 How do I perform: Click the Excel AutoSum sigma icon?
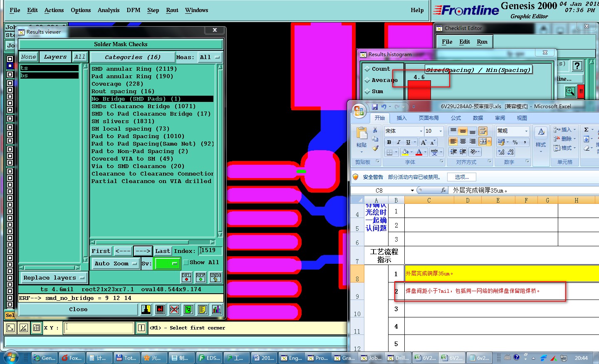click(x=586, y=130)
